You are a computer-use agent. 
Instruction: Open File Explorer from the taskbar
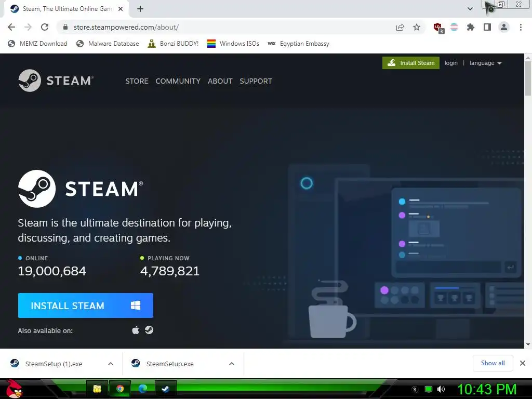coord(97,389)
